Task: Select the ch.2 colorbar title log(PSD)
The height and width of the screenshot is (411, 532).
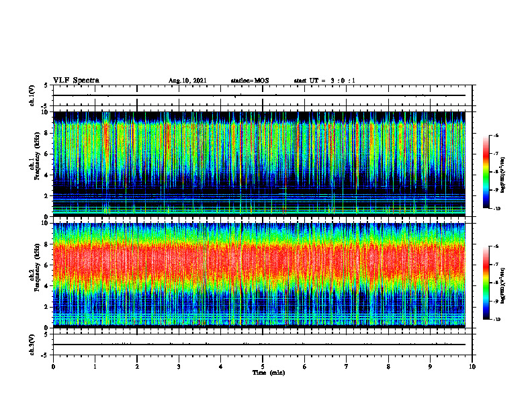Action: coord(503,285)
